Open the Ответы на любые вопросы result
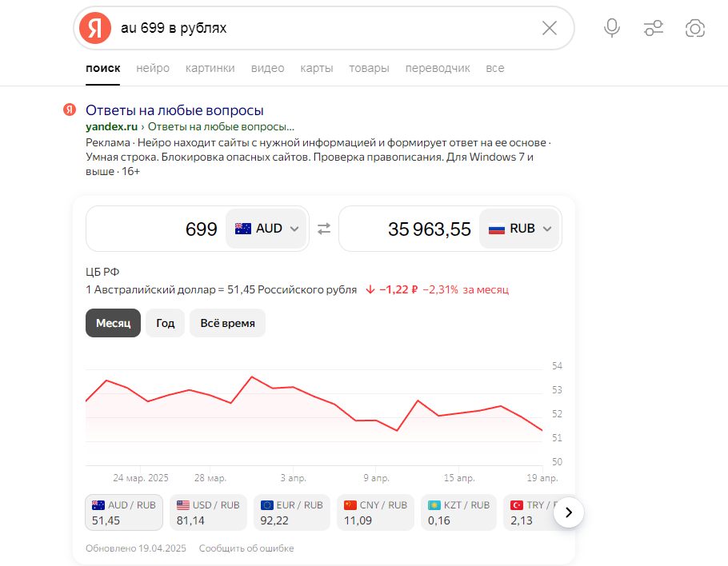 174,110
